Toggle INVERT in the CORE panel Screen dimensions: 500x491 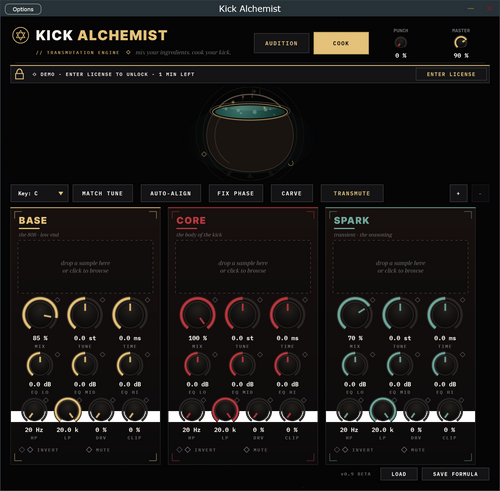pyautogui.click(x=201, y=450)
